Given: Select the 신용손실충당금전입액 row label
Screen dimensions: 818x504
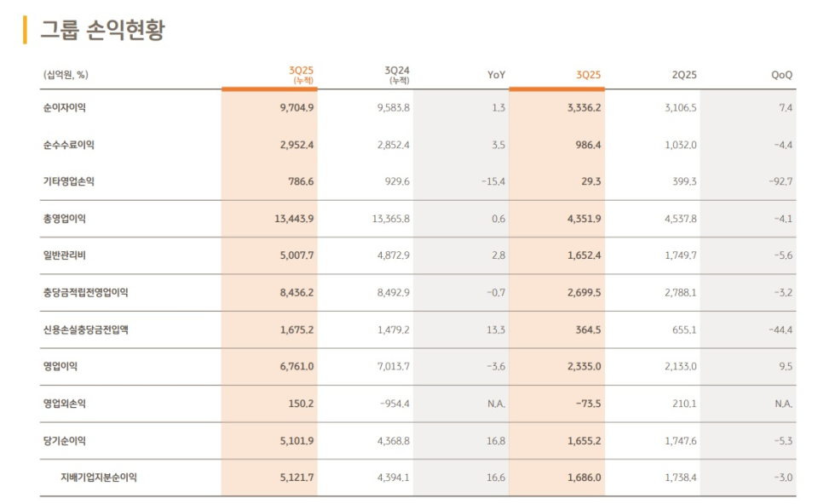Looking at the screenshot, I should (x=85, y=329).
